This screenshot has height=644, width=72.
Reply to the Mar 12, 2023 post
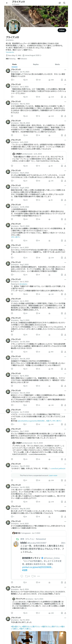tap(12, 116)
